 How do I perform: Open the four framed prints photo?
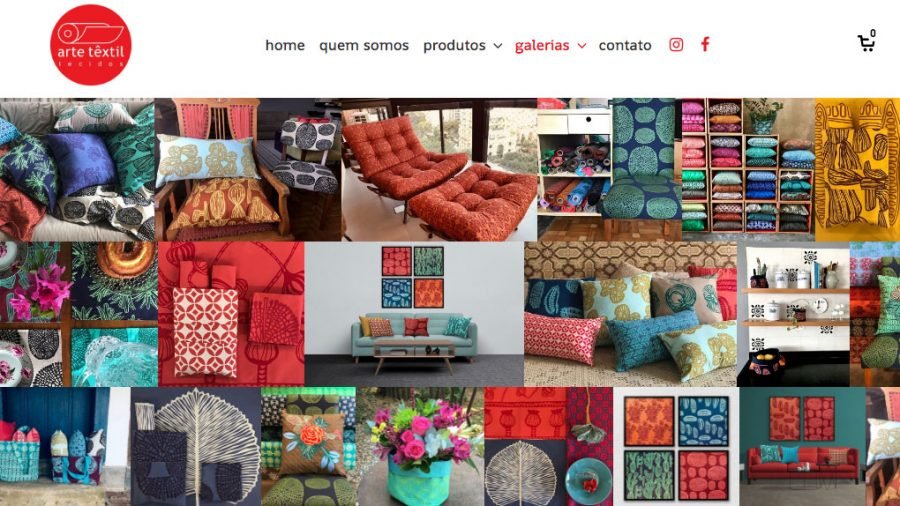coord(676,446)
